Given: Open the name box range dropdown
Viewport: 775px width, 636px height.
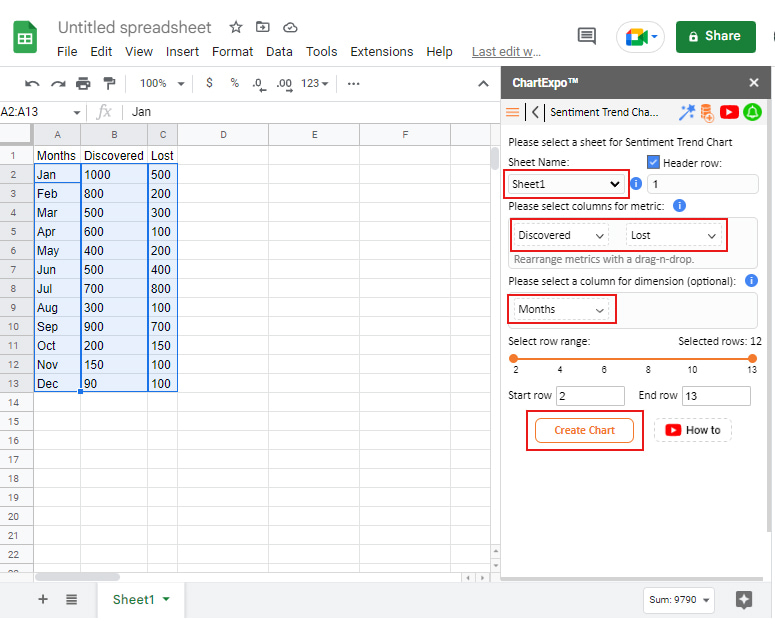Looking at the screenshot, I should click(x=76, y=113).
